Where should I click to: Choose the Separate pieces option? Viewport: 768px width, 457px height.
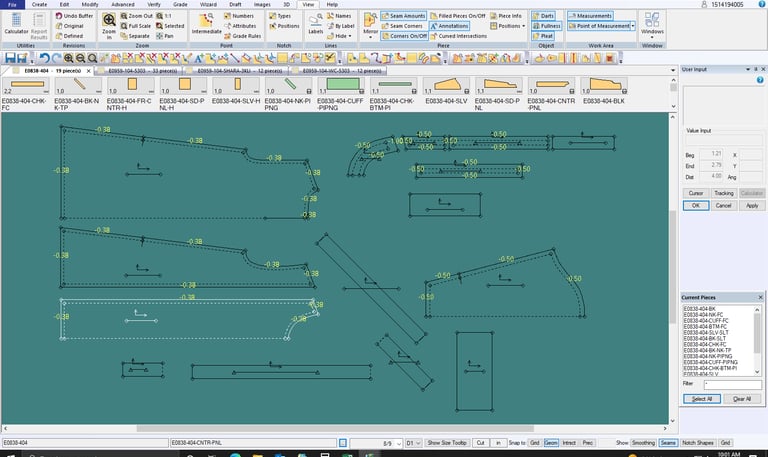(x=135, y=36)
